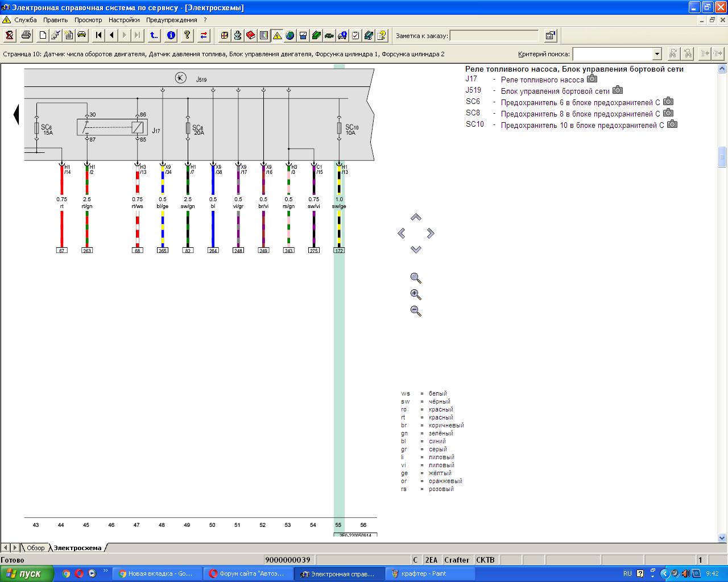The width and height of the screenshot is (728, 582).
Task: Click the blue info circle icon
Action: 171,35
